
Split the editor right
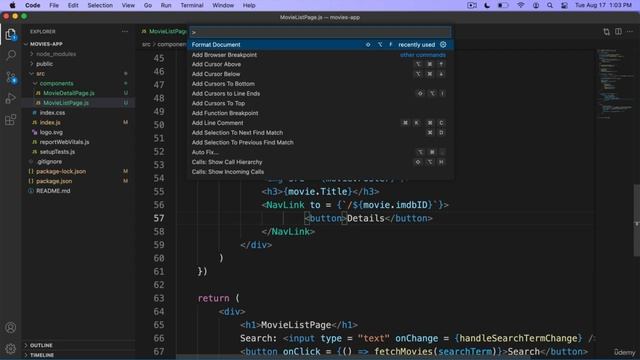618,31
